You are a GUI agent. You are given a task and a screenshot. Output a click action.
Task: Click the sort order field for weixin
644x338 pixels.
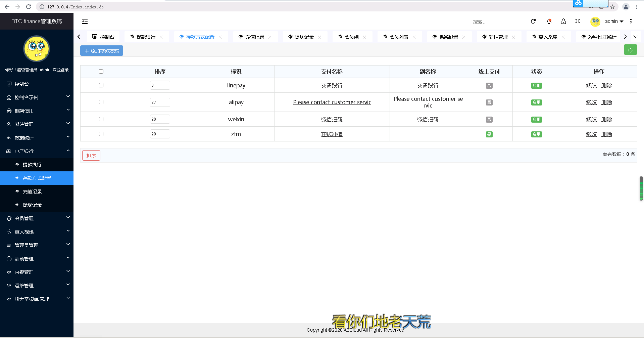click(160, 119)
